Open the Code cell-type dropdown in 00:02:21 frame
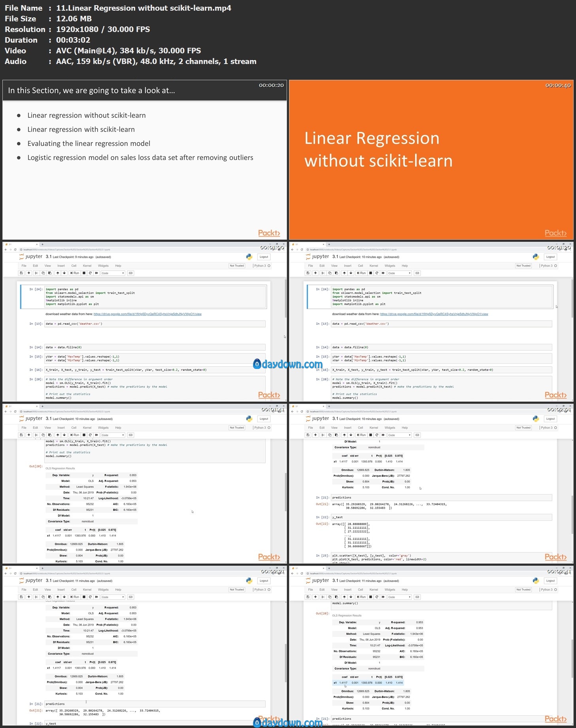The width and height of the screenshot is (576, 728). (x=113, y=597)
